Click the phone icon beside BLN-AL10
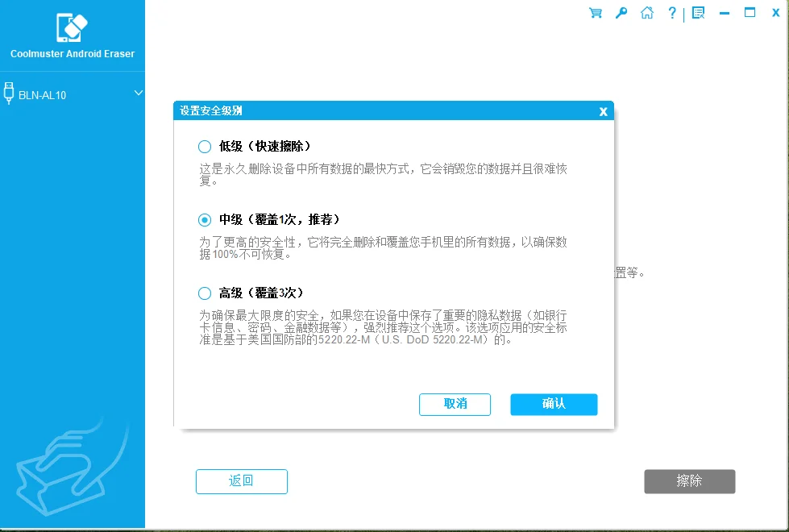 tap(8, 92)
